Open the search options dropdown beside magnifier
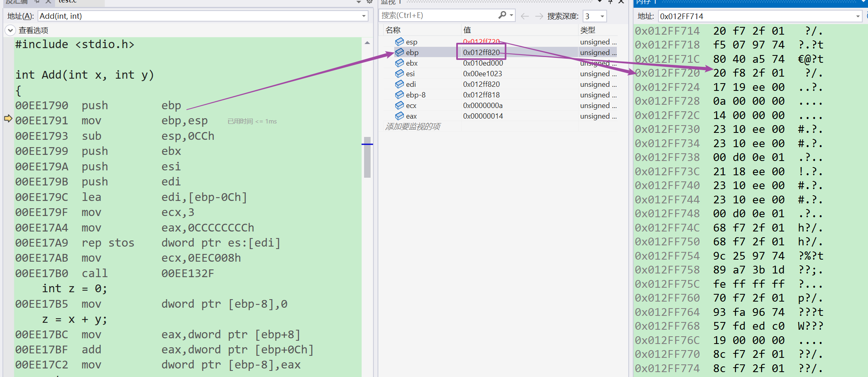The height and width of the screenshot is (377, 868). coord(511,15)
